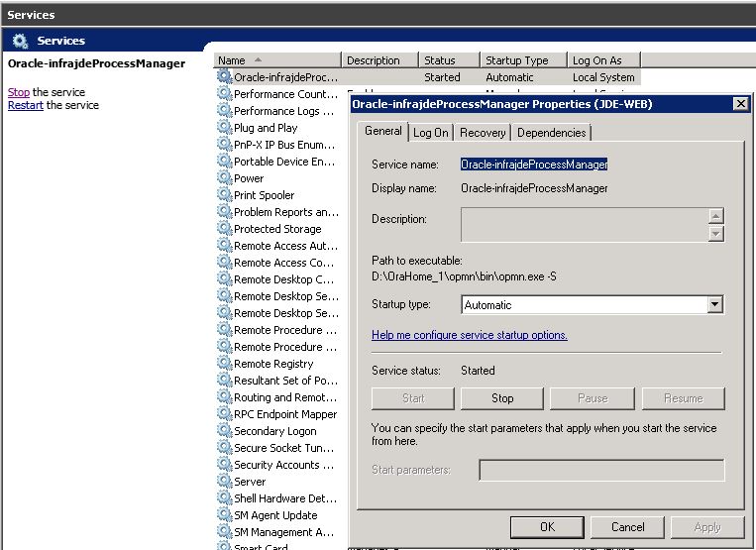Click the gear icon beside SM Agent Update

224,514
